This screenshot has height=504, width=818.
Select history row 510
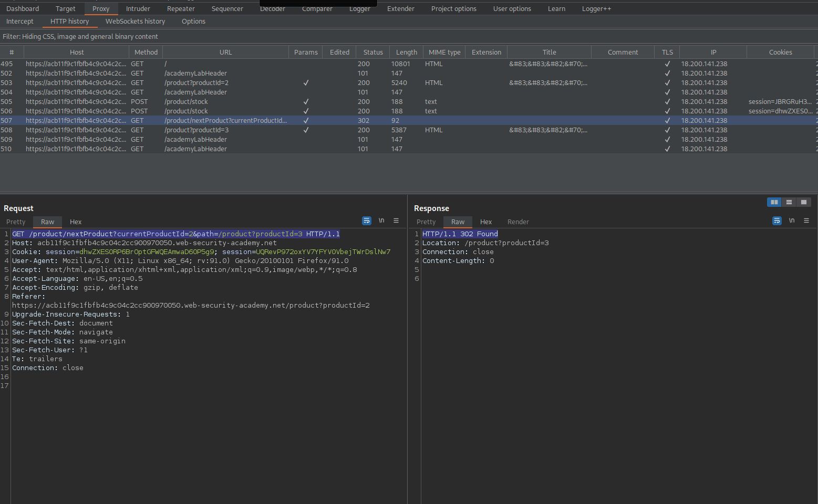coord(409,149)
